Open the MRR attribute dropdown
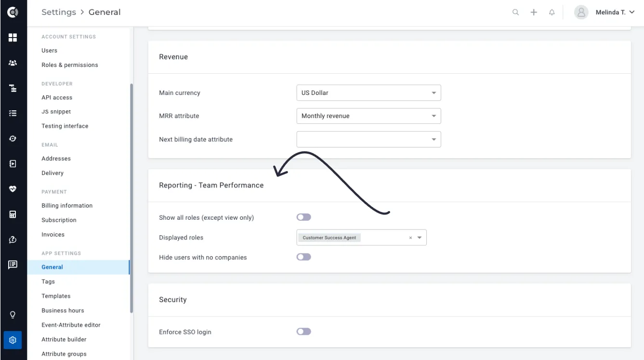This screenshot has height=360, width=644. pyautogui.click(x=368, y=116)
